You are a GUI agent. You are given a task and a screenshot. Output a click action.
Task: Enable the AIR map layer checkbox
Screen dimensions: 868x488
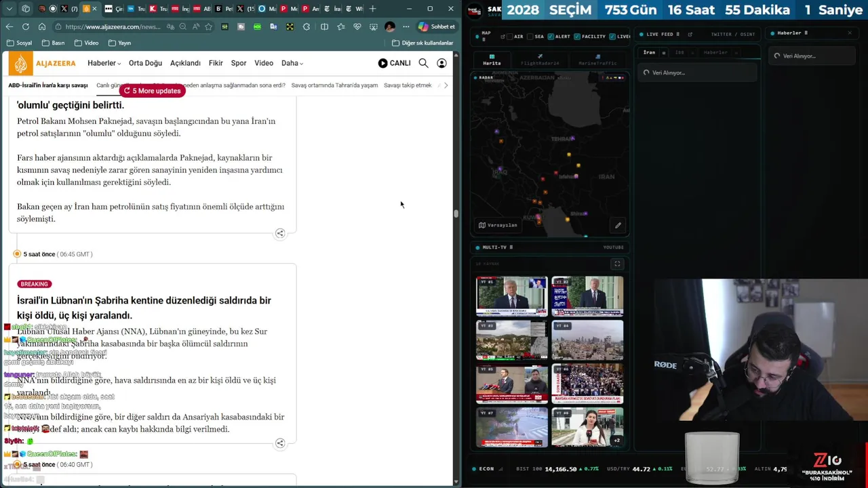coord(511,37)
